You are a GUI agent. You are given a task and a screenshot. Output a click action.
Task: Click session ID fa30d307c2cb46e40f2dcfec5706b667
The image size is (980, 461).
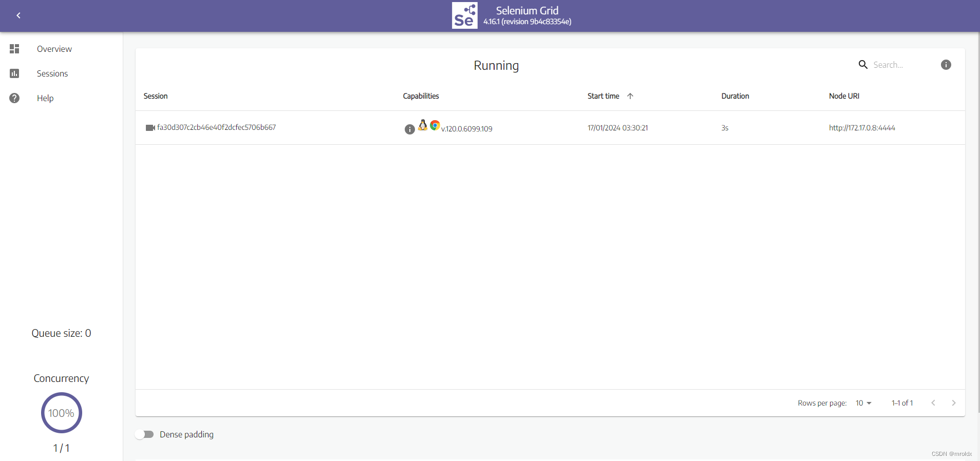216,127
